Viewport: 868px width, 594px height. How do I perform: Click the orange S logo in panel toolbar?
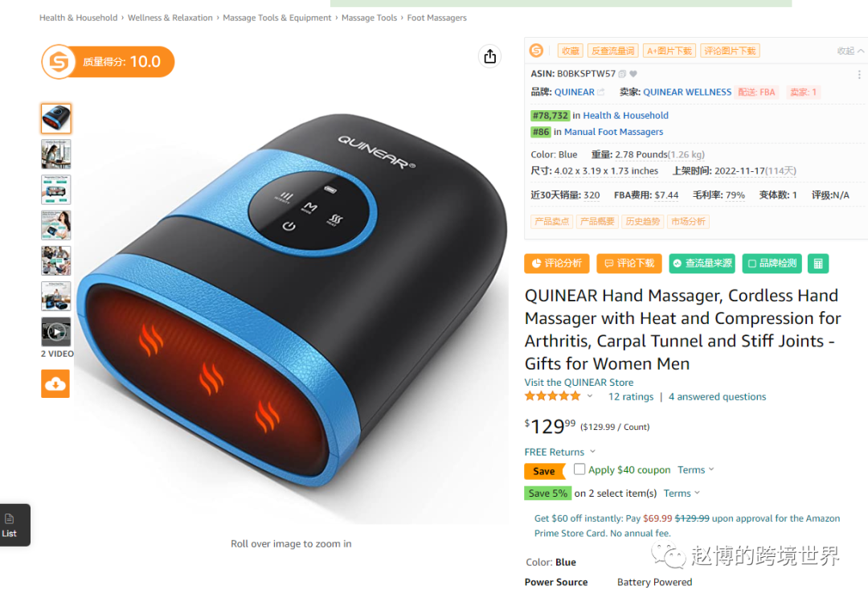pyautogui.click(x=536, y=51)
